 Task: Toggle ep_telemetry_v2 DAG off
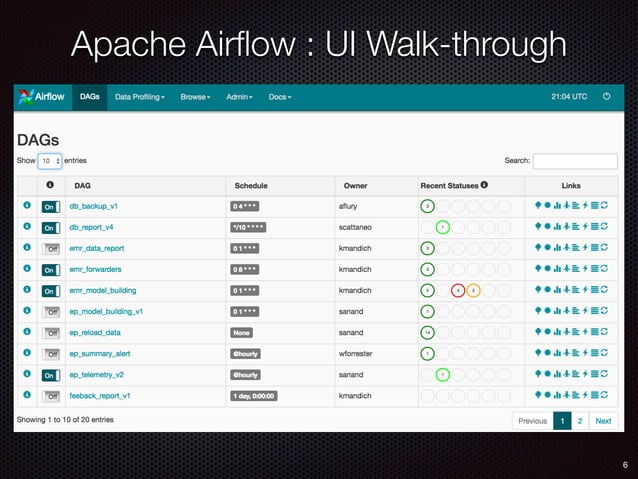tap(51, 375)
